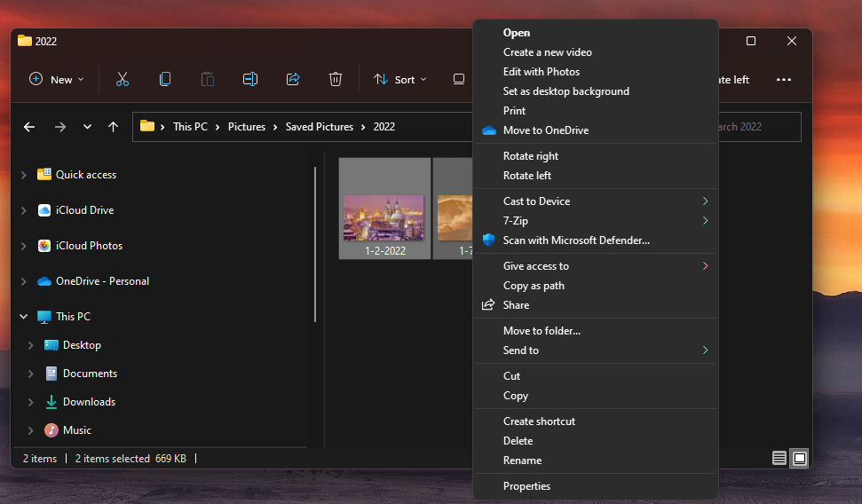Click the Delete trash icon in toolbar
The height and width of the screenshot is (504, 862).
336,79
